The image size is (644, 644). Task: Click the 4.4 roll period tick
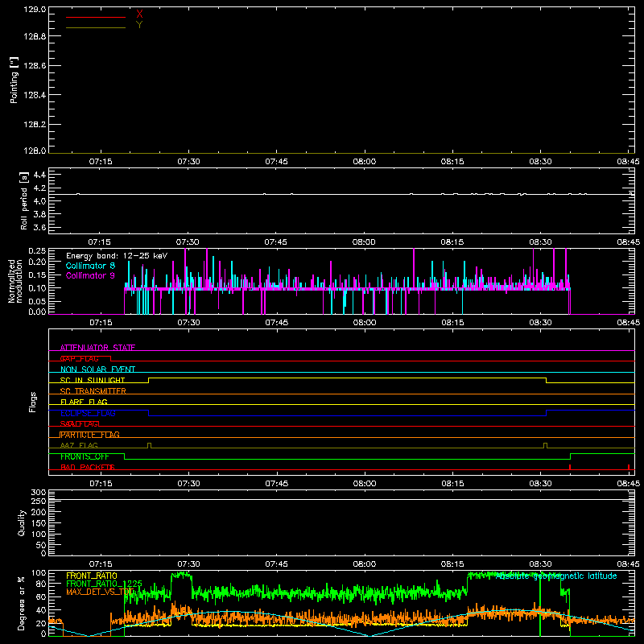(x=39, y=175)
